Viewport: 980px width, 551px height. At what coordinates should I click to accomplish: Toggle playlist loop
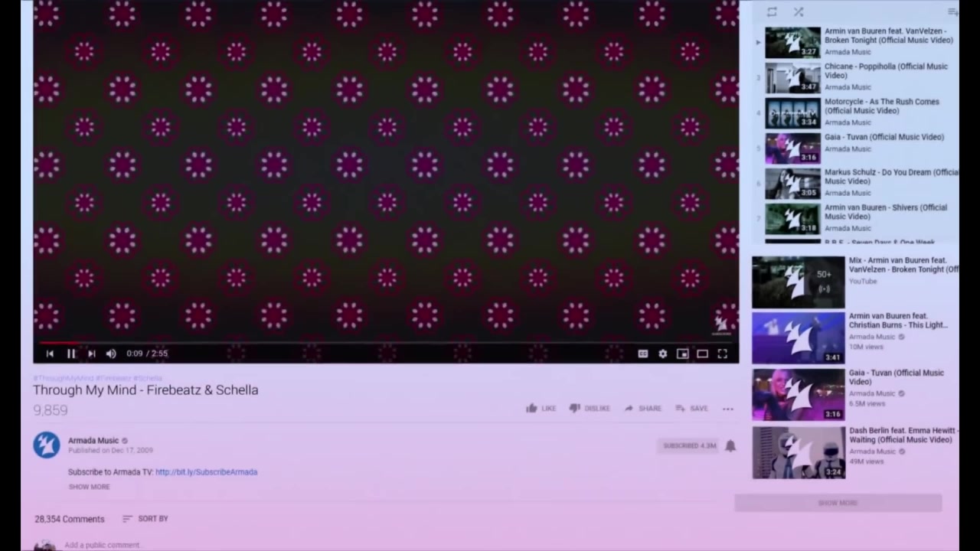772,11
